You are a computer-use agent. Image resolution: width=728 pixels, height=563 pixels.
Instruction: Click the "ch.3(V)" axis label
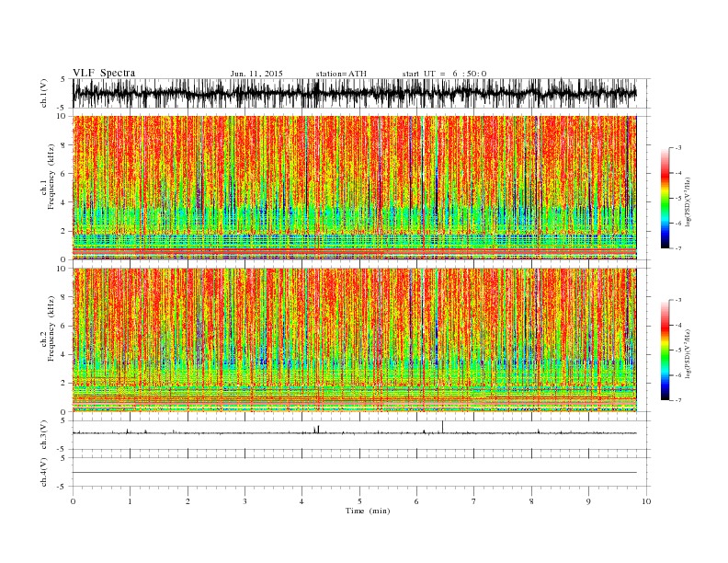[44, 435]
